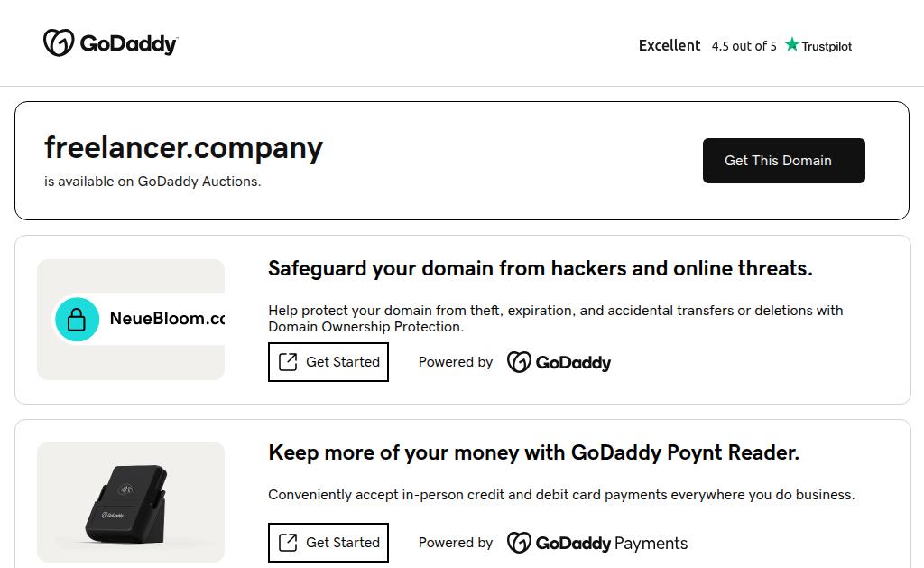Click the 4.5 out of 5 score
The image size is (924, 568).
click(744, 46)
